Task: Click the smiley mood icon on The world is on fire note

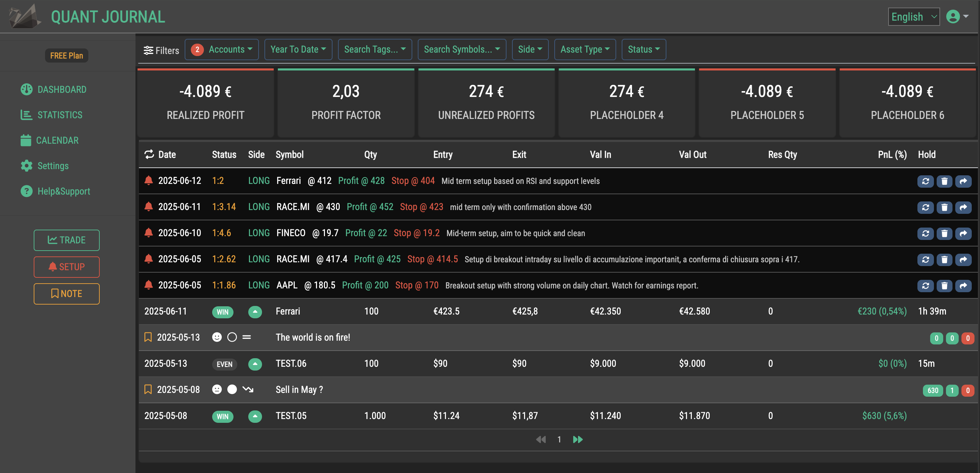Action: click(217, 337)
